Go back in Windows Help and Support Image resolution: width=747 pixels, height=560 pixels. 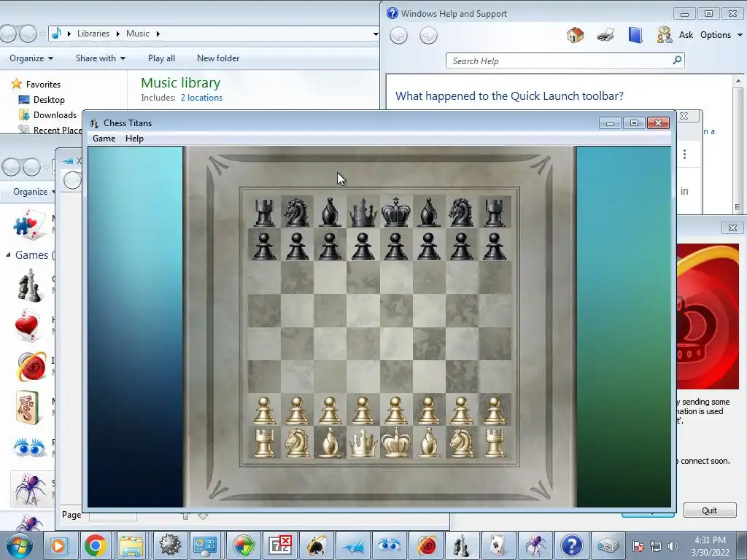[399, 35]
